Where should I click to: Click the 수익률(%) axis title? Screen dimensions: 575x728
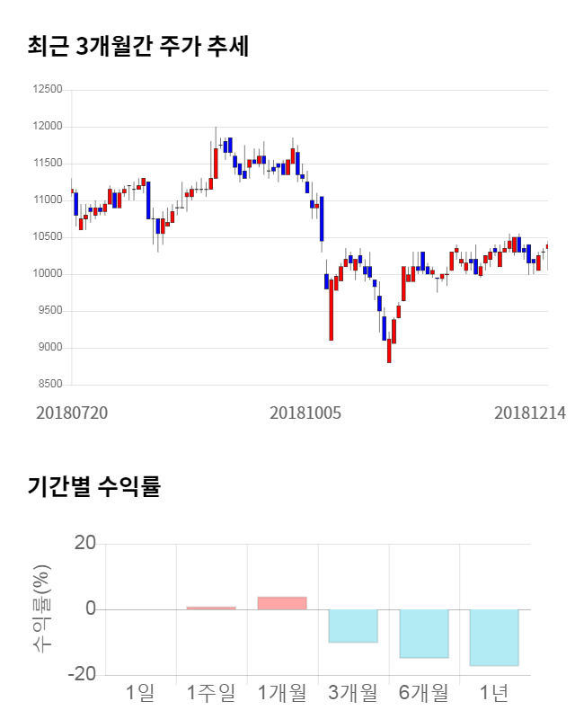point(42,608)
